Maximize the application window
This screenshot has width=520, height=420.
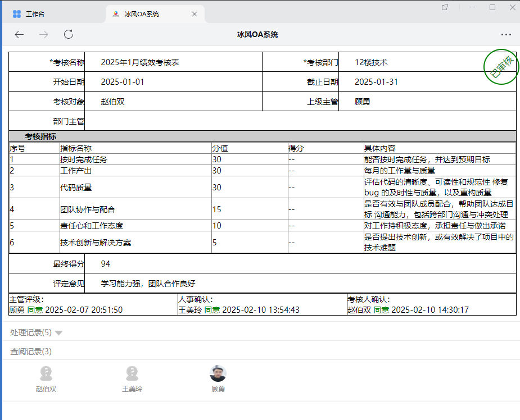(x=492, y=7)
